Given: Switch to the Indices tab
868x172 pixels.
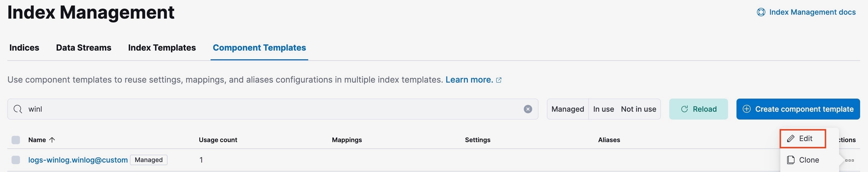Looking at the screenshot, I should [24, 48].
